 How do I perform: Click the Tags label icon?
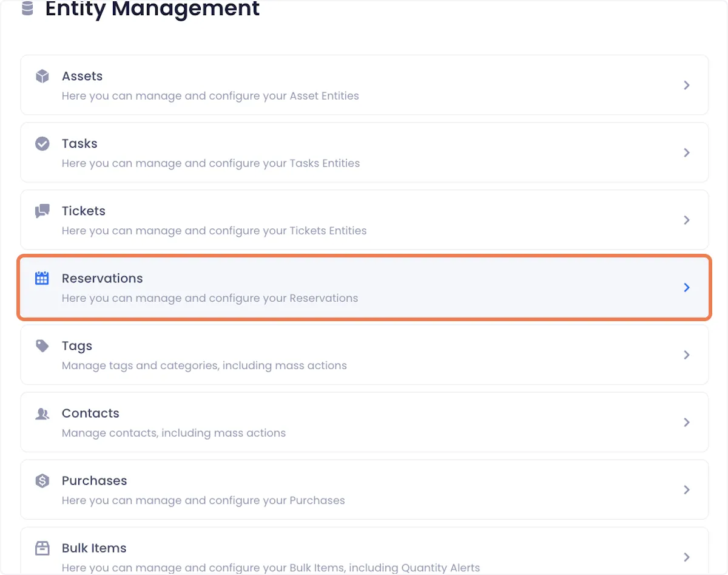tap(42, 346)
